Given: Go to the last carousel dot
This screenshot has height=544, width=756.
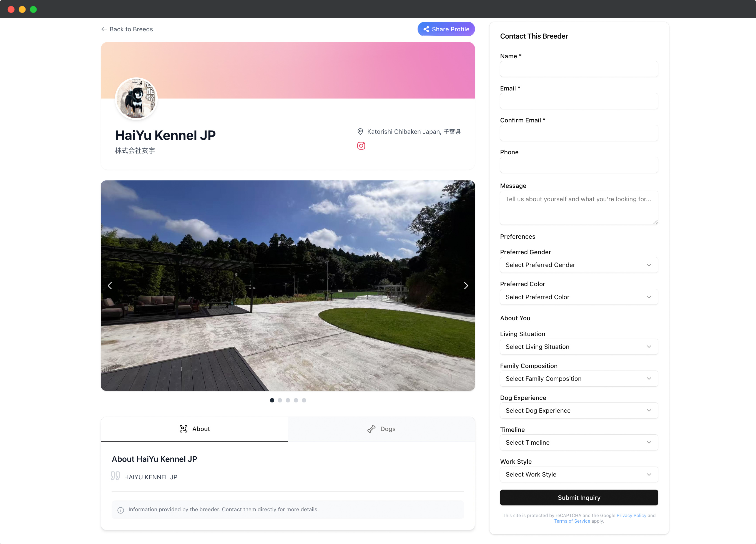Looking at the screenshot, I should tap(304, 400).
